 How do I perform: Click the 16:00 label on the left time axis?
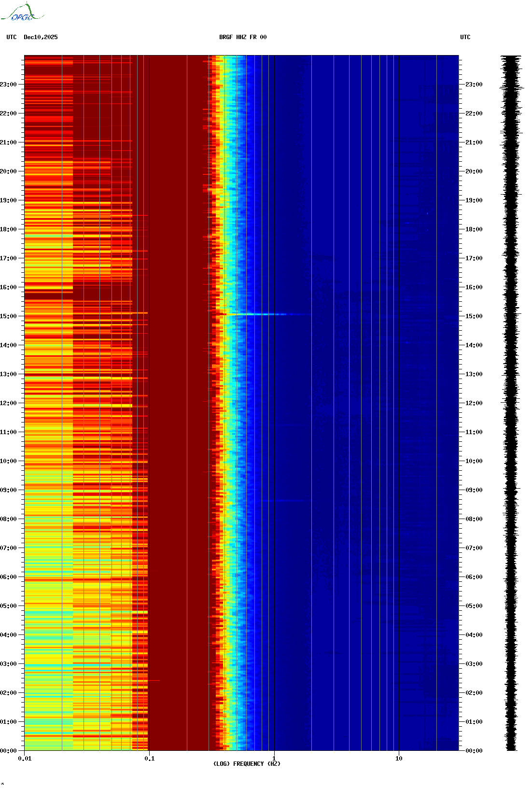(x=8, y=287)
